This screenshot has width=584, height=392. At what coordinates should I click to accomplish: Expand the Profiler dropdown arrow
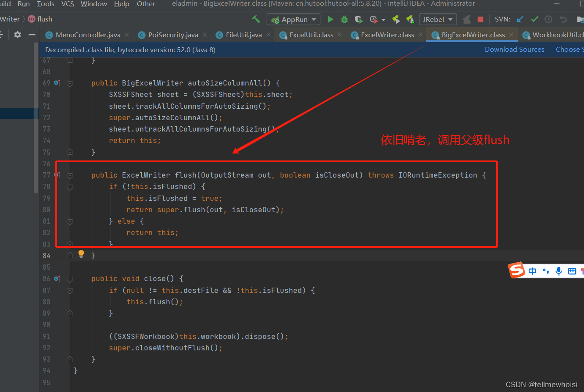pyautogui.click(x=383, y=20)
